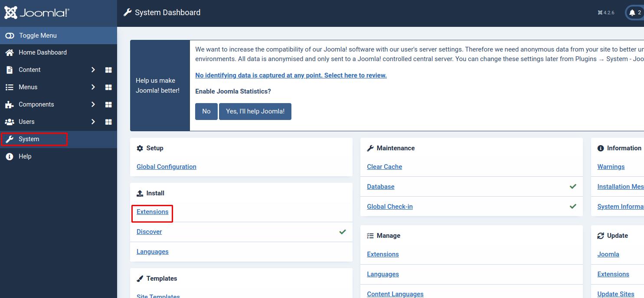
Task: Open the Content dashboard grid icon
Action: 108,70
